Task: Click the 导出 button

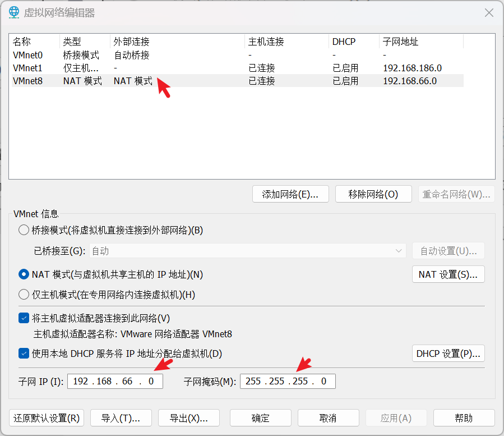Action: pos(188,417)
